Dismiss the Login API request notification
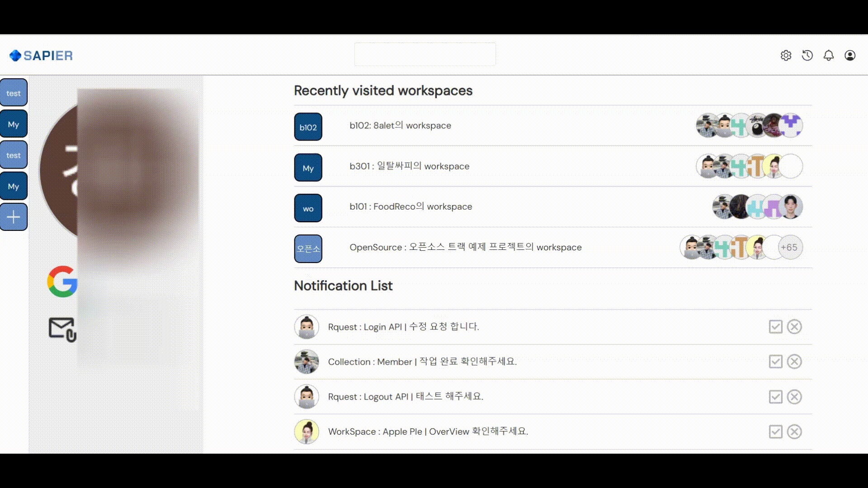 (x=794, y=327)
